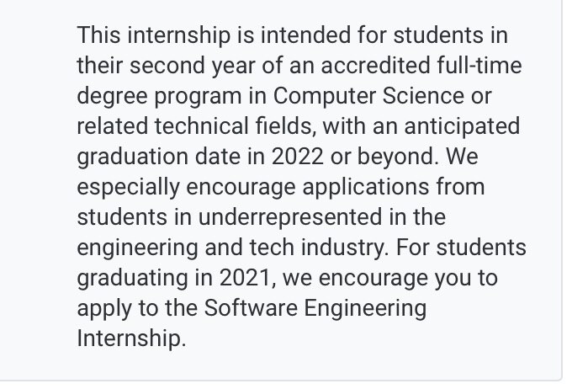Click the phrase "graduation date"
This screenshot has width=588, height=389.
tap(159, 157)
